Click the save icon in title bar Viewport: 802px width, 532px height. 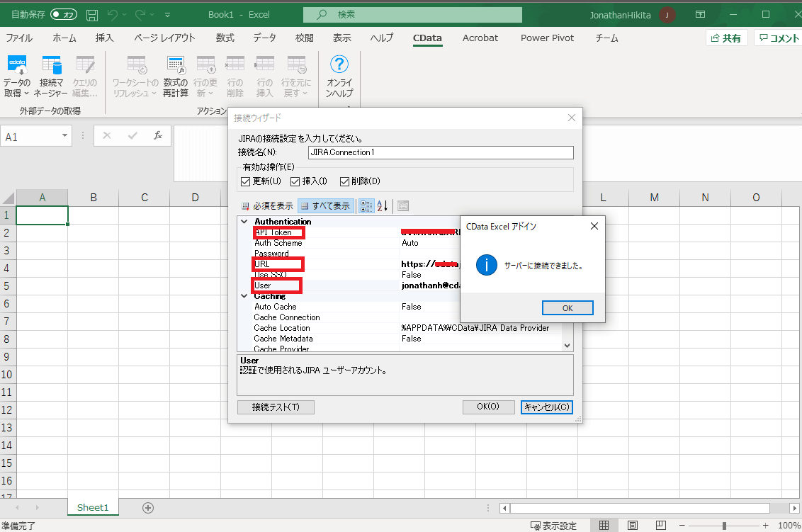(92, 14)
